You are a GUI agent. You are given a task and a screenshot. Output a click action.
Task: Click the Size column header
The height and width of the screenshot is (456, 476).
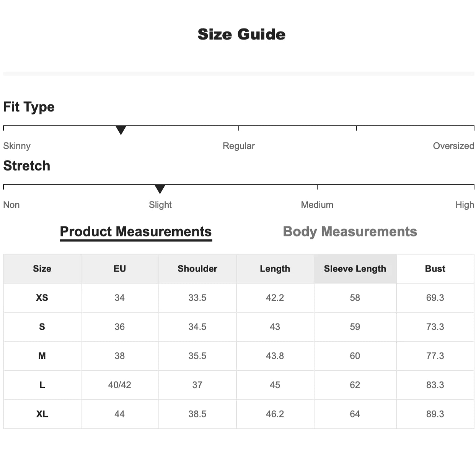(x=42, y=269)
